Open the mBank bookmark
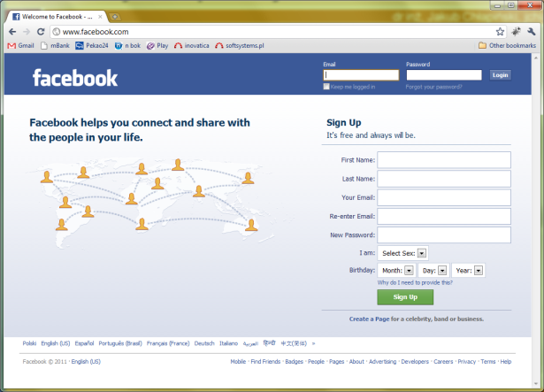The image size is (544, 392). click(x=55, y=45)
